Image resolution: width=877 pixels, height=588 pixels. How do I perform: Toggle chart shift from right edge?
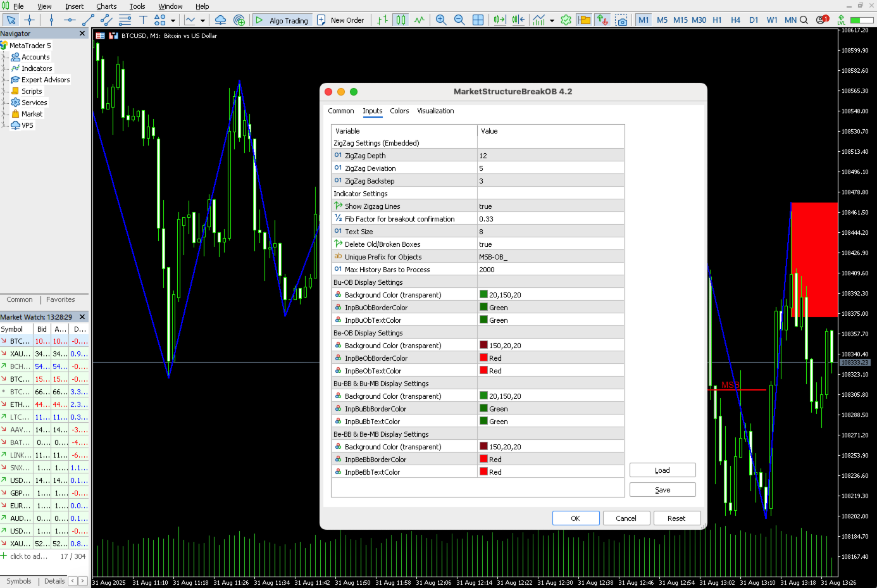(519, 20)
